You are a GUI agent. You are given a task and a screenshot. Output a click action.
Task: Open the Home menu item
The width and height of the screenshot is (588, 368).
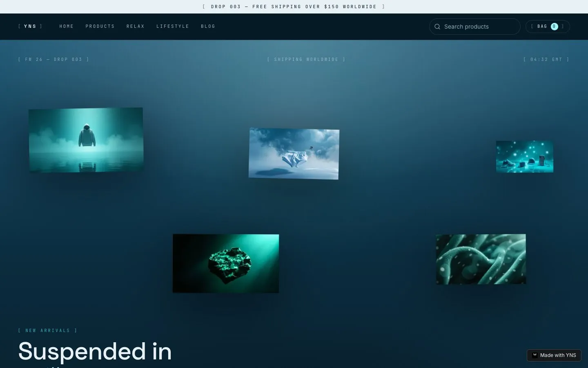67,26
